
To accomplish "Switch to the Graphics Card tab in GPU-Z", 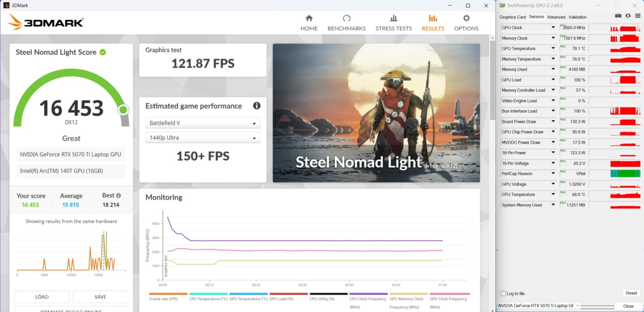I will point(513,17).
